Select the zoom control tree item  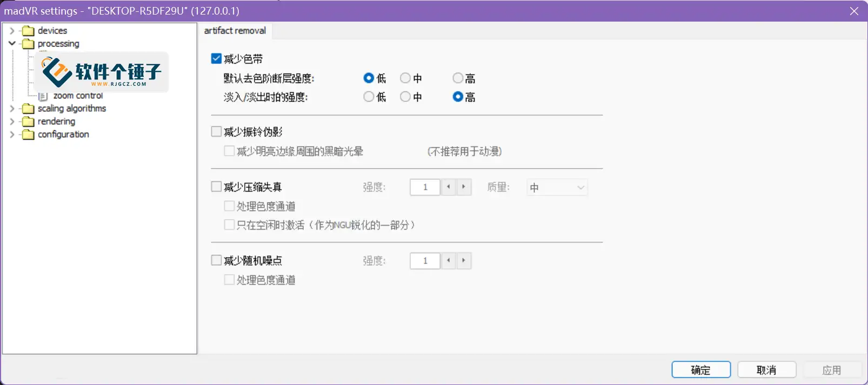(78, 96)
